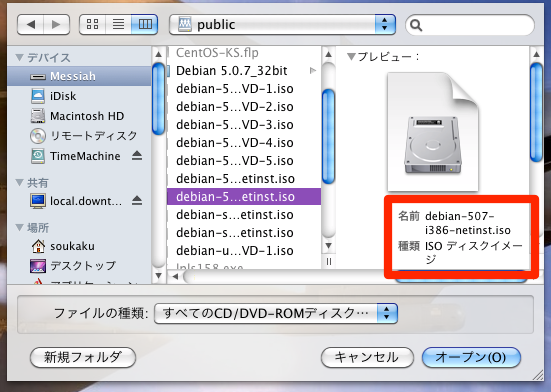Go forward with the right arrow button
The height and width of the screenshot is (392, 551).
tap(56, 25)
